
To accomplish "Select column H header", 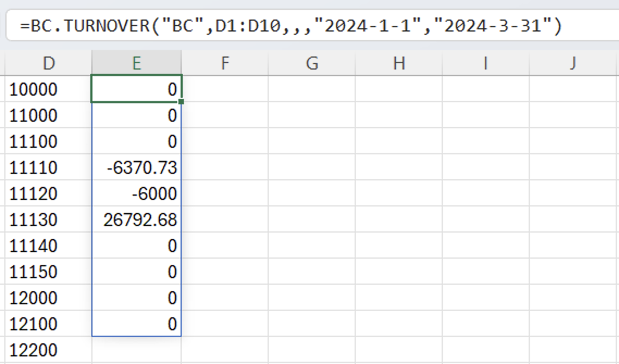I will click(399, 64).
